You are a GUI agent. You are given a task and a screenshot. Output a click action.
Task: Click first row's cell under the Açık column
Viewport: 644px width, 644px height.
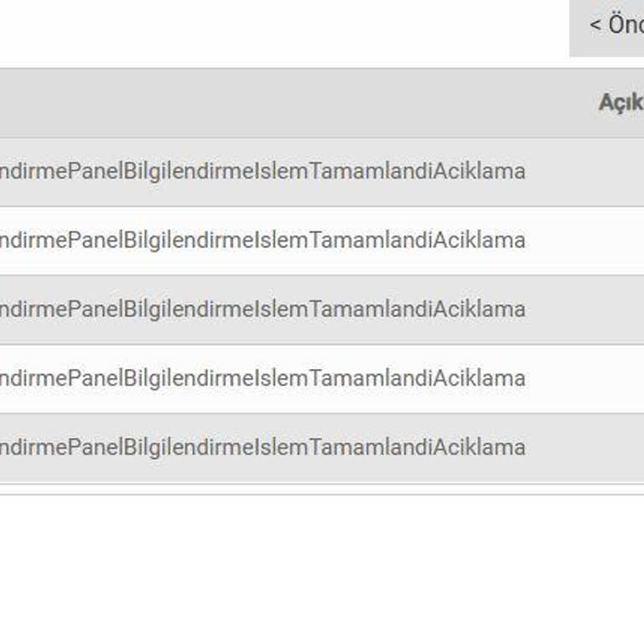pos(621,171)
